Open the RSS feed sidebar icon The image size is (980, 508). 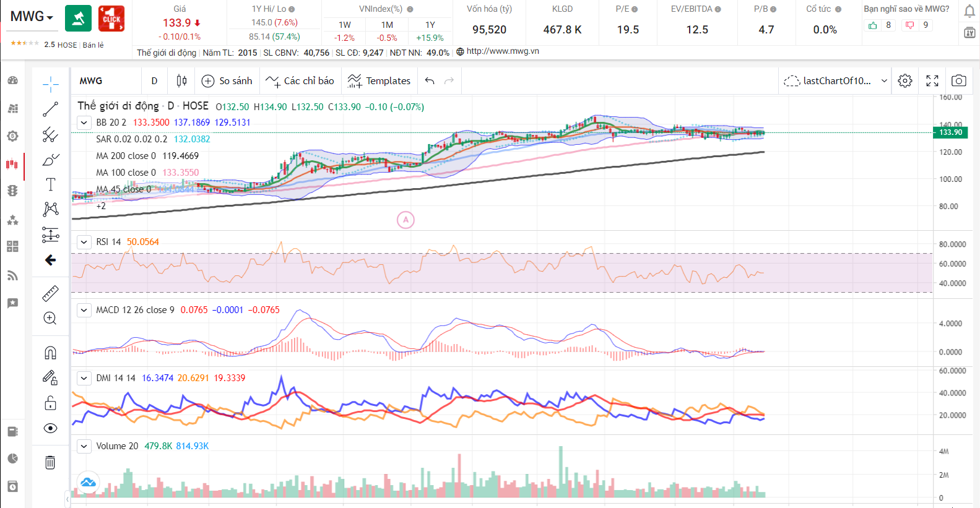(12, 276)
